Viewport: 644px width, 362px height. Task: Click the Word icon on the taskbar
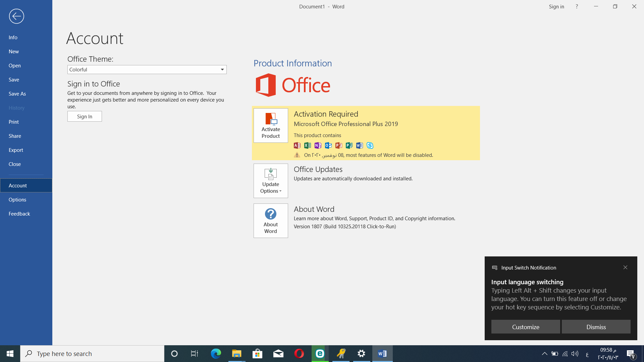coord(382,354)
